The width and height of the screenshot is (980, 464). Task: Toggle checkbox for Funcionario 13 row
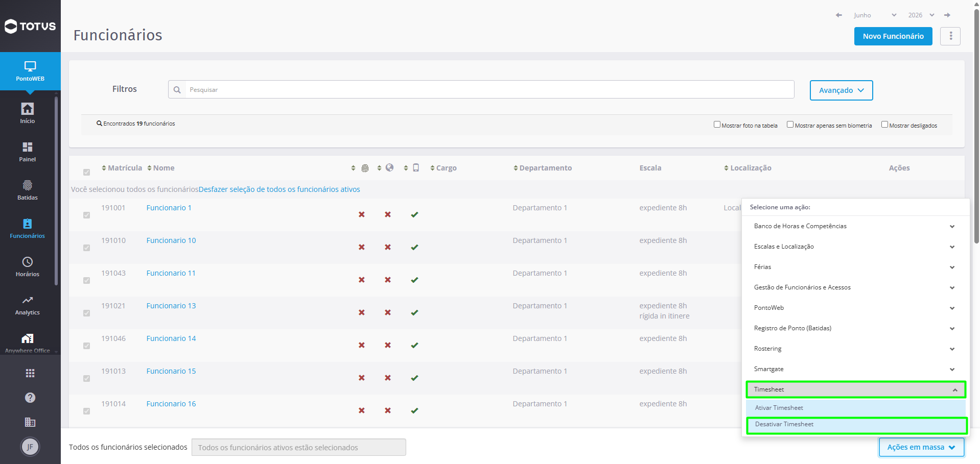pyautogui.click(x=86, y=313)
